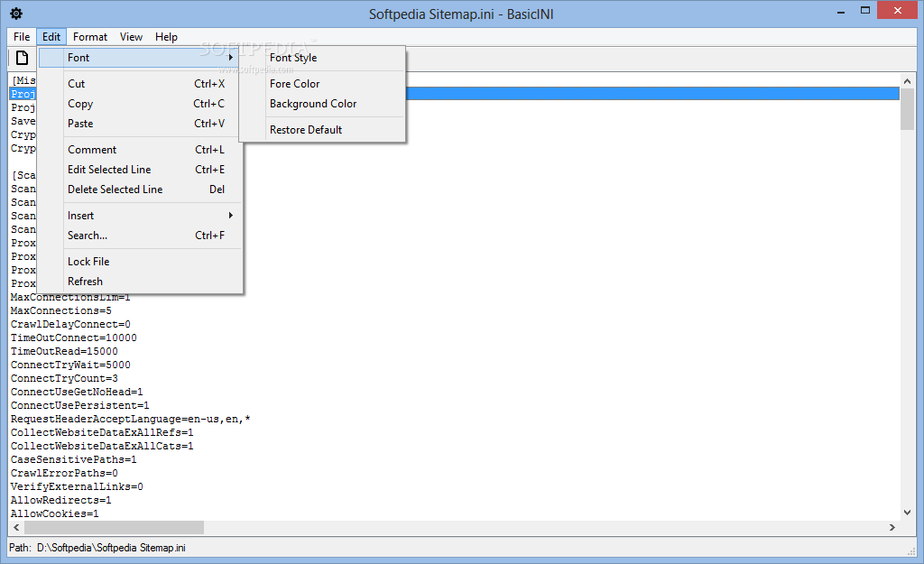The height and width of the screenshot is (564, 924).
Task: Click the horizontal scrollbar left arrow
Action: pyautogui.click(x=16, y=528)
